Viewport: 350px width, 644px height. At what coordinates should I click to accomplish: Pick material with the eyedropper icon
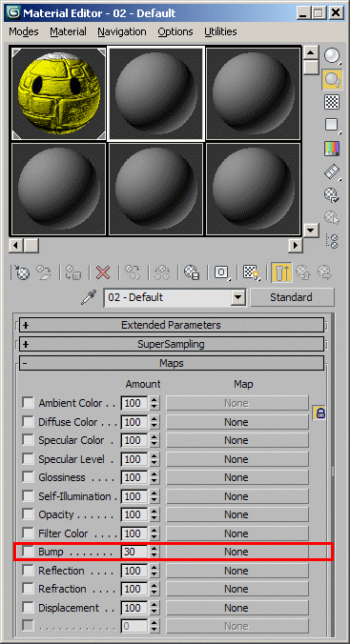pyautogui.click(x=89, y=297)
